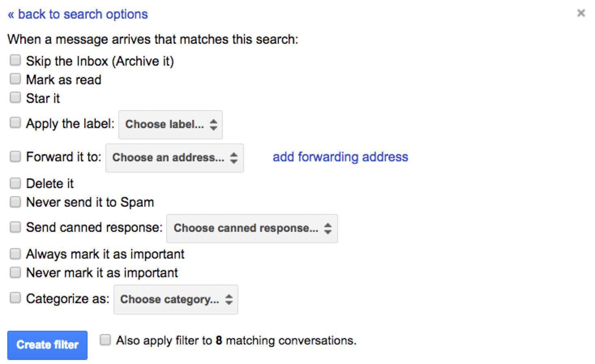This screenshot has width=595, height=364.
Task: Tick the Categorize as checkbox
Action: click(x=15, y=298)
